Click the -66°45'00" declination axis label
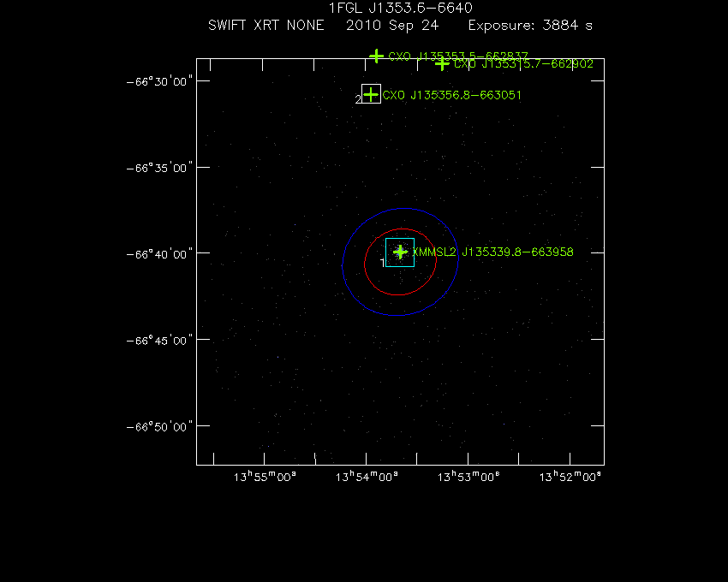This screenshot has width=728, height=582. (x=159, y=340)
